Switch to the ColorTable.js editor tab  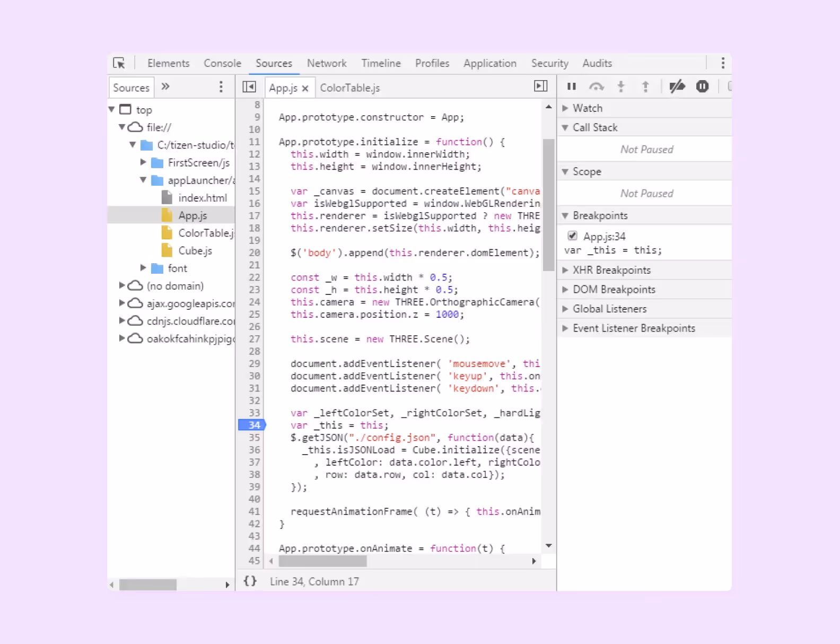(x=350, y=88)
